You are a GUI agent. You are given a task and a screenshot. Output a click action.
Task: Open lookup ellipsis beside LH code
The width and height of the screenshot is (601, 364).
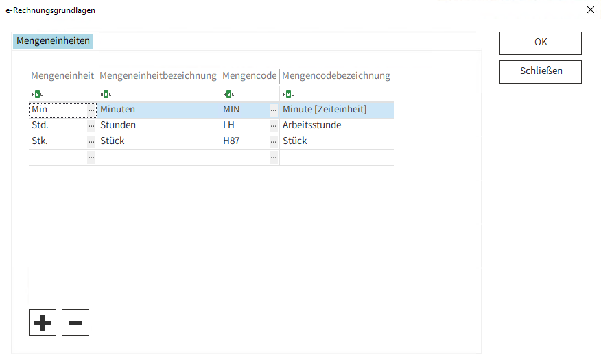[x=274, y=125]
